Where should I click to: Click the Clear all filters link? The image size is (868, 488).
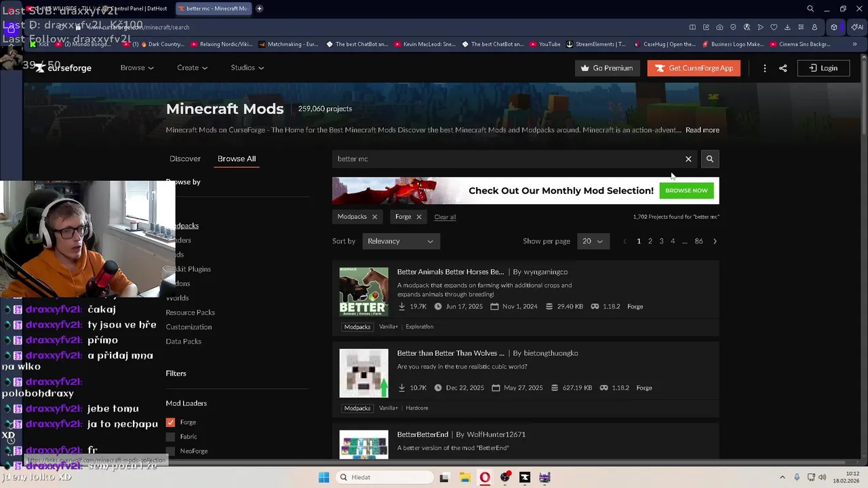coord(445,217)
